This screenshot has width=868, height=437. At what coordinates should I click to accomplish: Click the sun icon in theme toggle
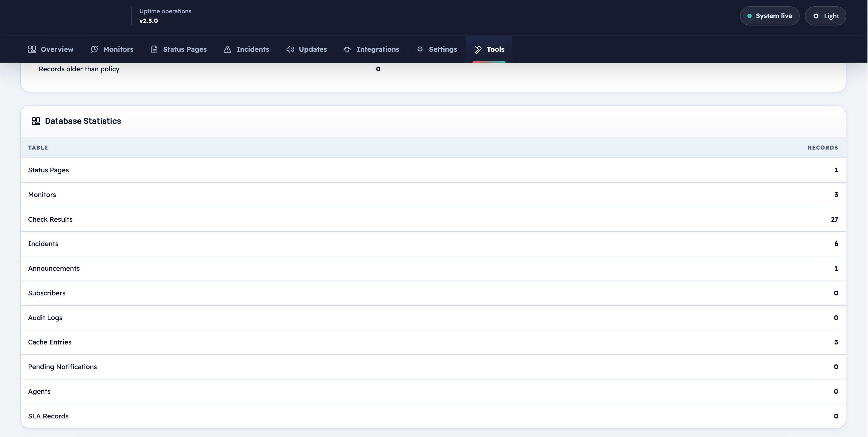816,16
